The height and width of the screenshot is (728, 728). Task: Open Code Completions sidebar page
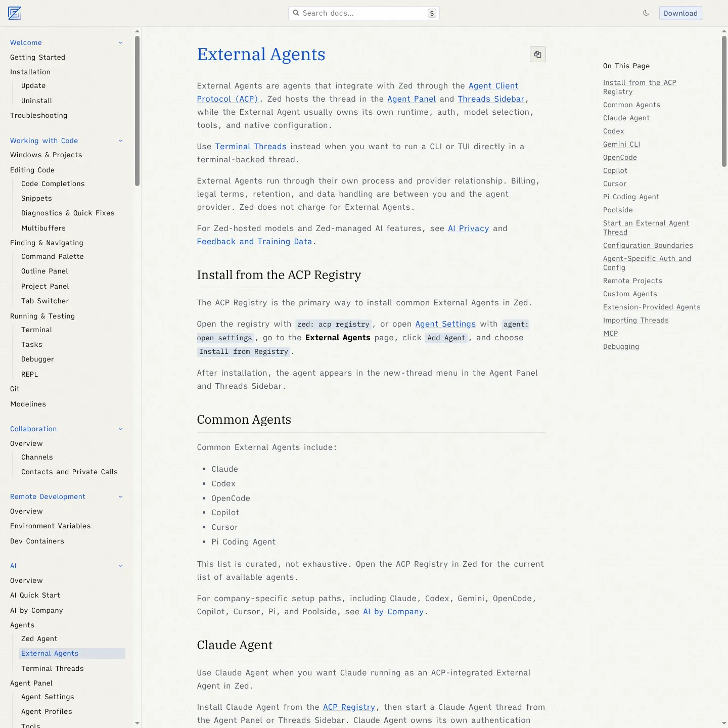53,184
